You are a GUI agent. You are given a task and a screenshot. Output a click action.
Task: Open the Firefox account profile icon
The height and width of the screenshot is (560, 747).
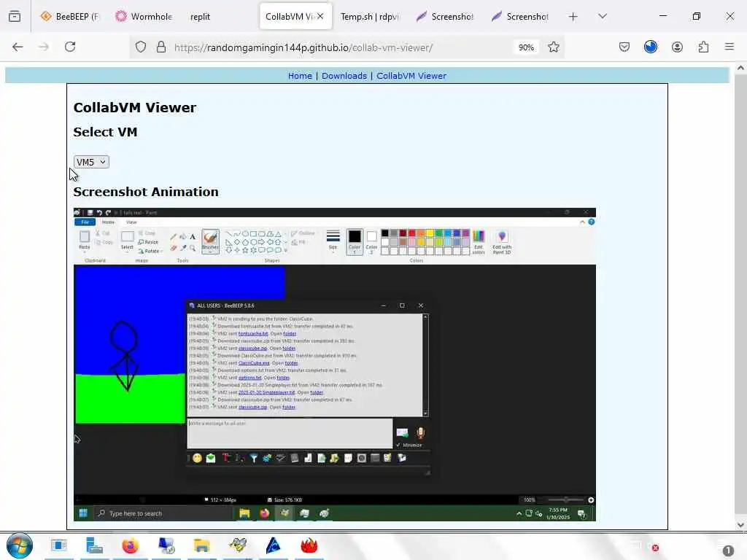[x=677, y=47]
